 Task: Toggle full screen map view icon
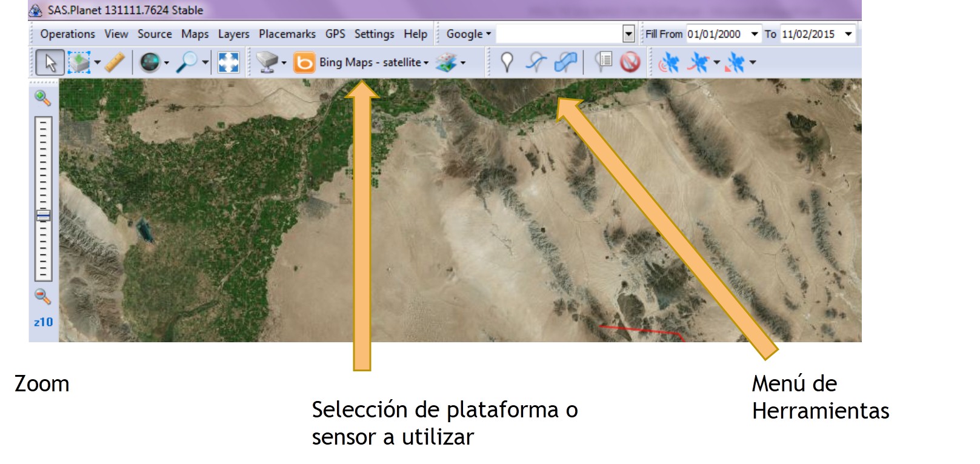[x=228, y=62]
